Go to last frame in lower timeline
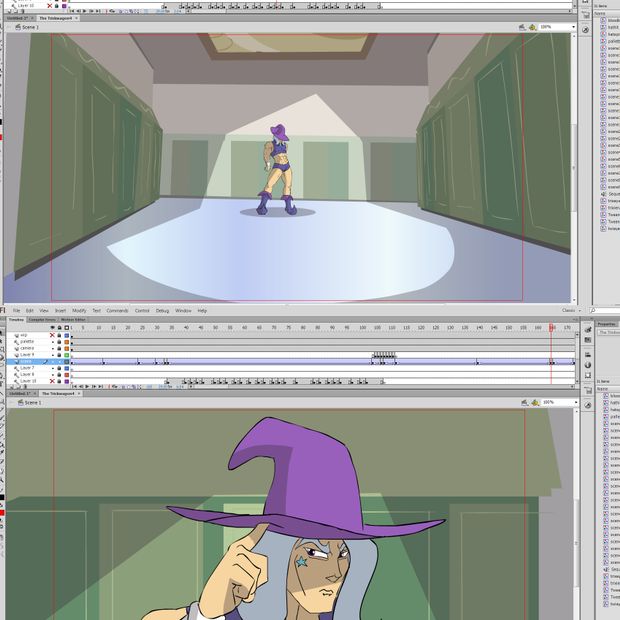Image resolution: width=620 pixels, height=620 pixels. click(x=100, y=387)
